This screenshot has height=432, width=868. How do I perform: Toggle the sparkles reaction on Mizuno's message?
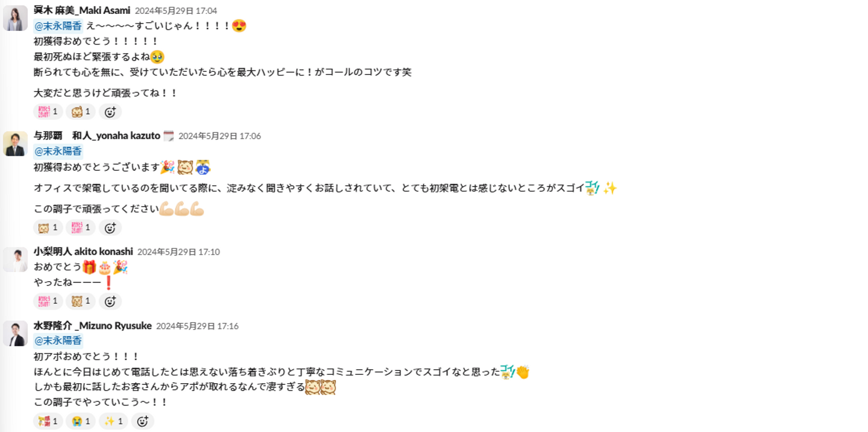click(x=113, y=421)
